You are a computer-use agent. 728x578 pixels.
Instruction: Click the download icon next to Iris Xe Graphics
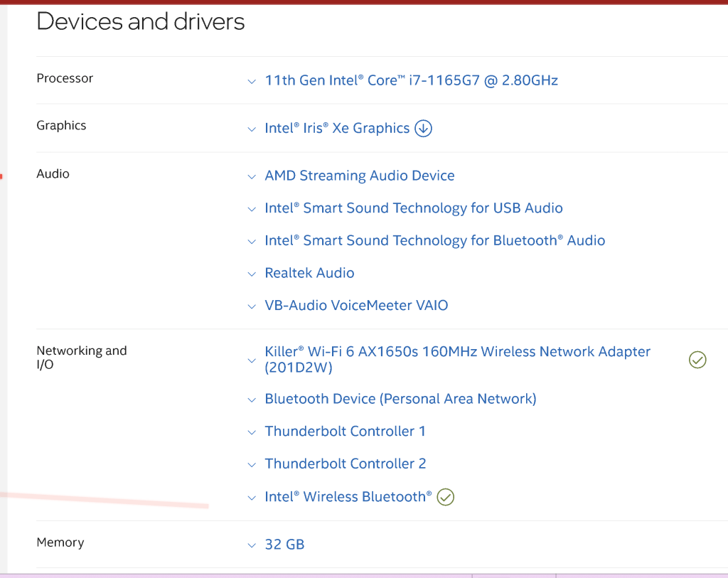(423, 128)
